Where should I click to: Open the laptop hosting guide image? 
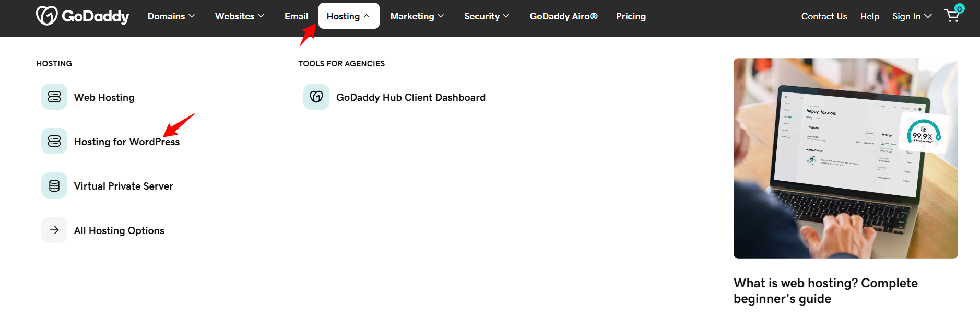[846, 158]
